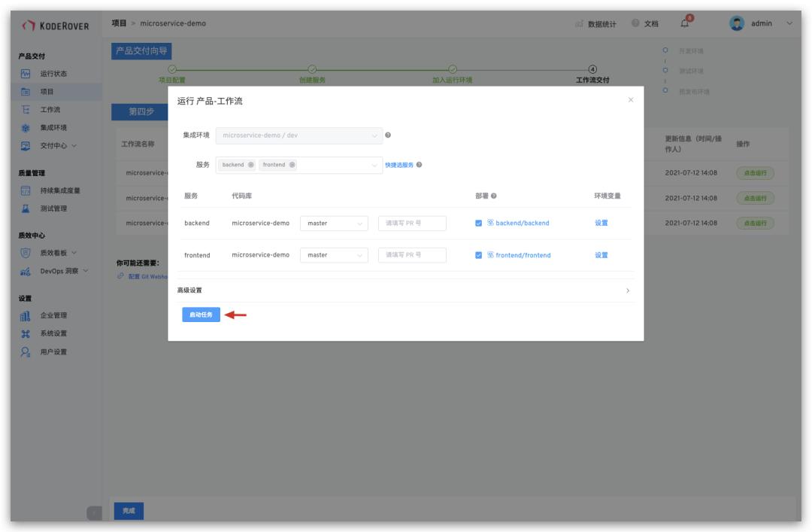The image size is (812, 532).
Task: Open the 用户设置 menu item
Action: pos(53,352)
